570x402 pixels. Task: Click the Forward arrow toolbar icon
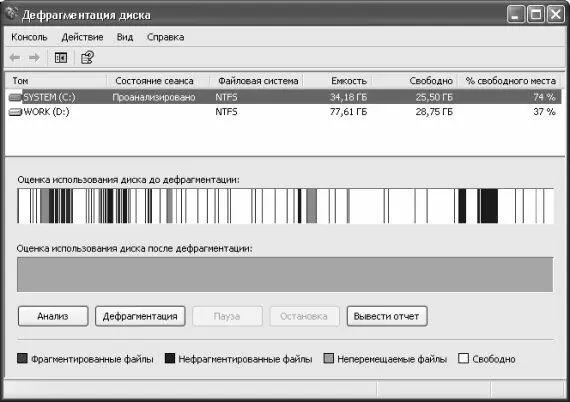34,57
